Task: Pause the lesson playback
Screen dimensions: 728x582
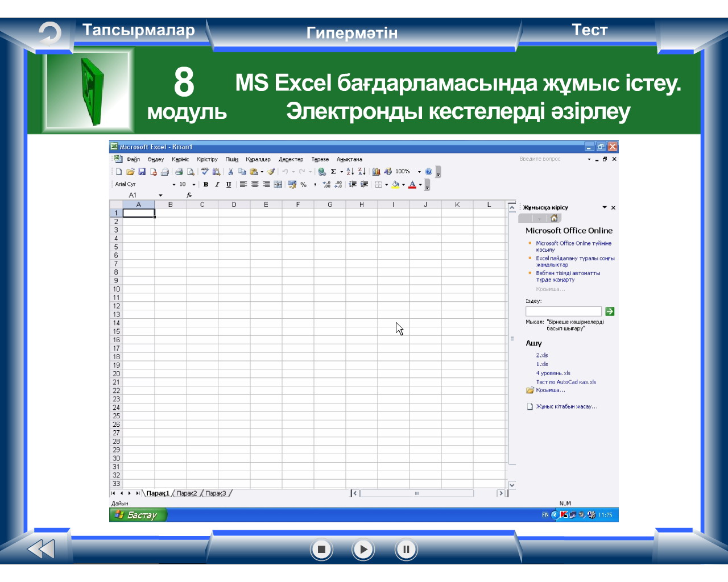Action: 406,550
